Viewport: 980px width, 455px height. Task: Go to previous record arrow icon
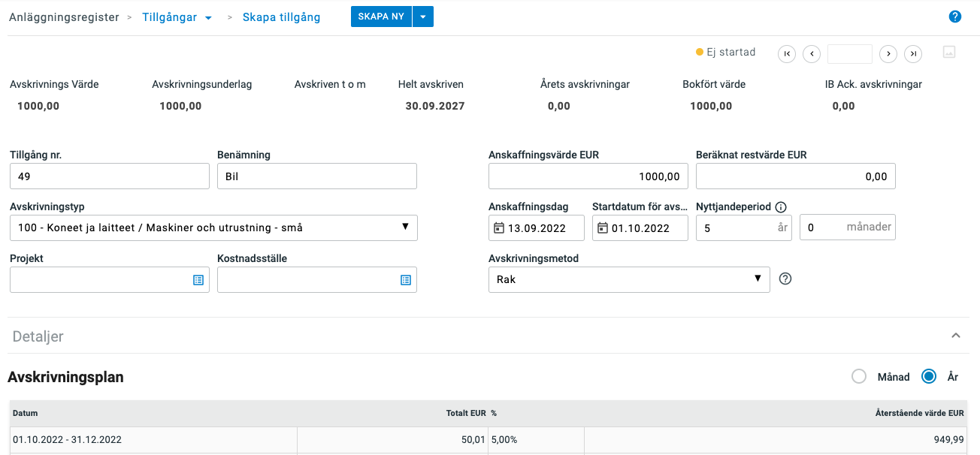point(812,54)
